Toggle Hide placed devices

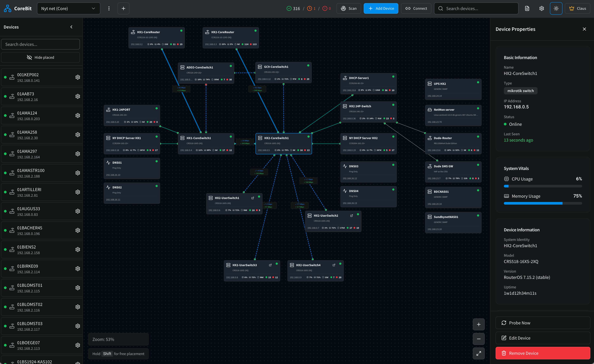coord(40,57)
